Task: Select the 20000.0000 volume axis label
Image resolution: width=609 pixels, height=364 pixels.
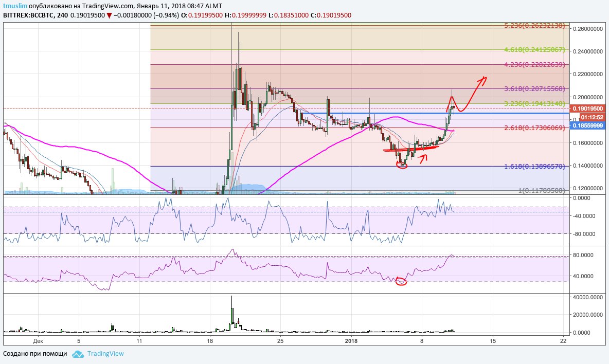Action: [587, 315]
